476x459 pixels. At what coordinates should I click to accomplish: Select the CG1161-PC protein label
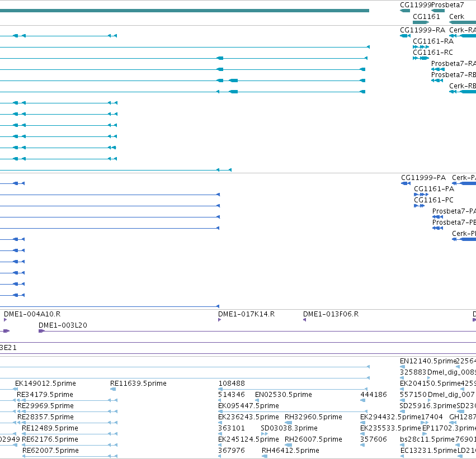[433, 200]
